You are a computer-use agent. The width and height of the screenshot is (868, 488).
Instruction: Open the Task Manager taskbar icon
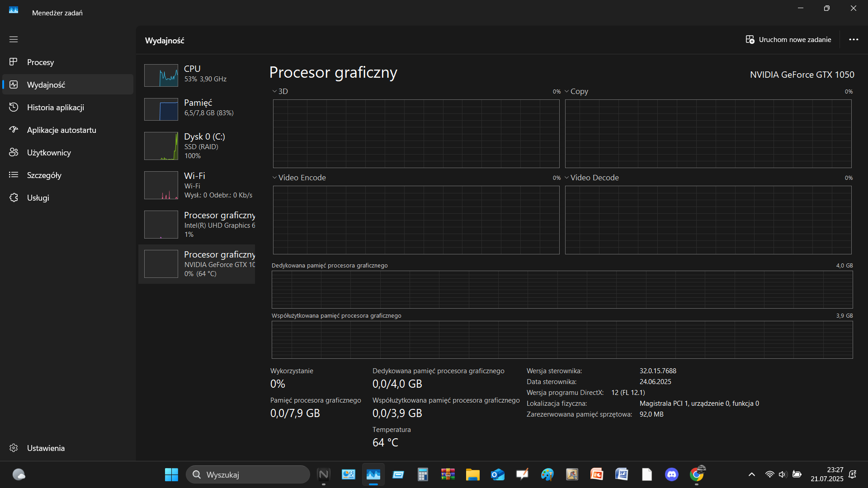pos(373,474)
